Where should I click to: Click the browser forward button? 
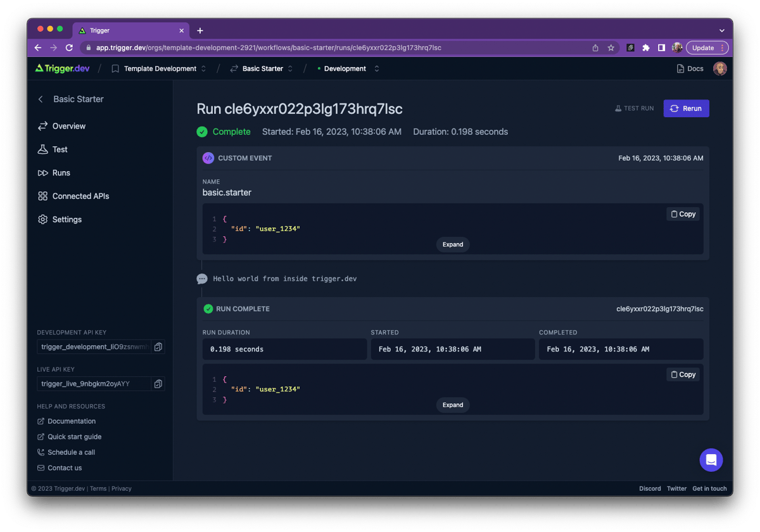pyautogui.click(x=54, y=47)
